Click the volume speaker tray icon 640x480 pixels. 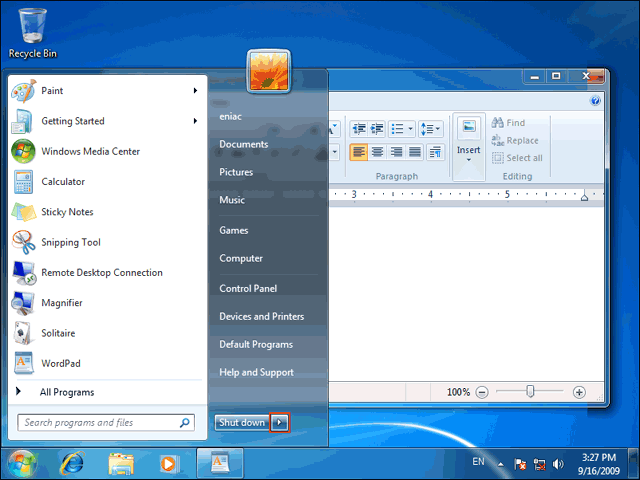click(558, 464)
